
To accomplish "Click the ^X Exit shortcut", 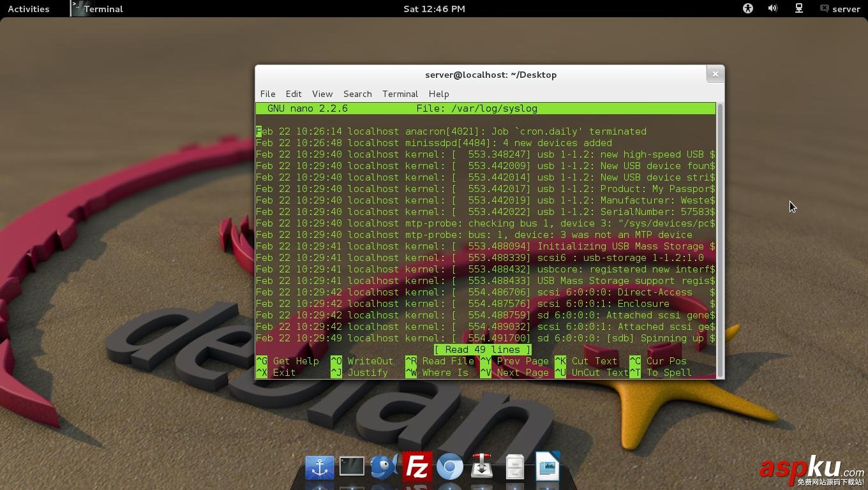I will [x=276, y=373].
